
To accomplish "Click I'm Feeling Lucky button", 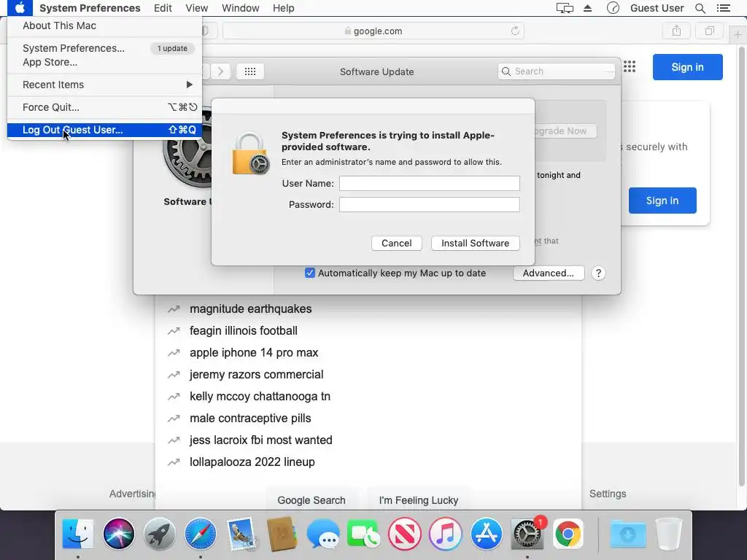I will click(418, 500).
